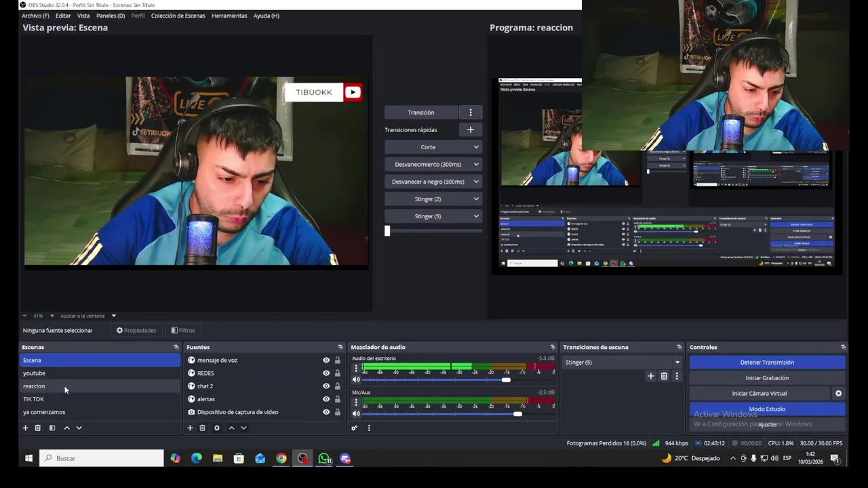The image size is (868, 488).
Task: Mute Audio del escritorio speaker
Action: coord(356,380)
